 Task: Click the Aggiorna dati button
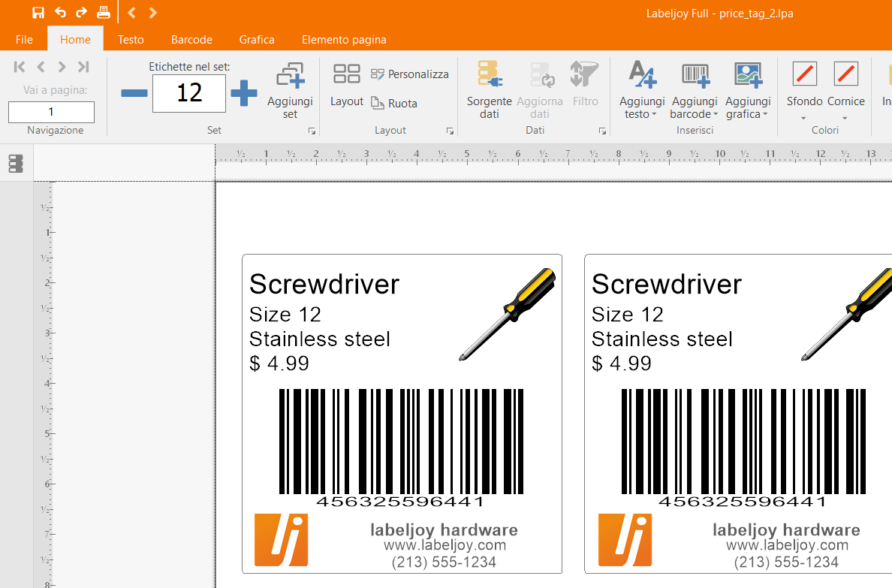click(x=540, y=91)
